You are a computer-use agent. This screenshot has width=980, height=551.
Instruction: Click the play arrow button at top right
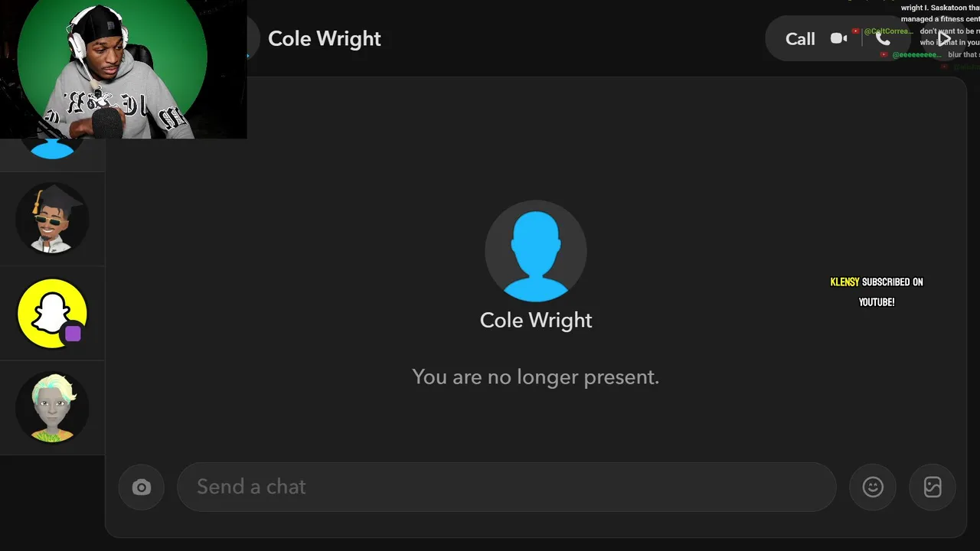click(x=944, y=38)
